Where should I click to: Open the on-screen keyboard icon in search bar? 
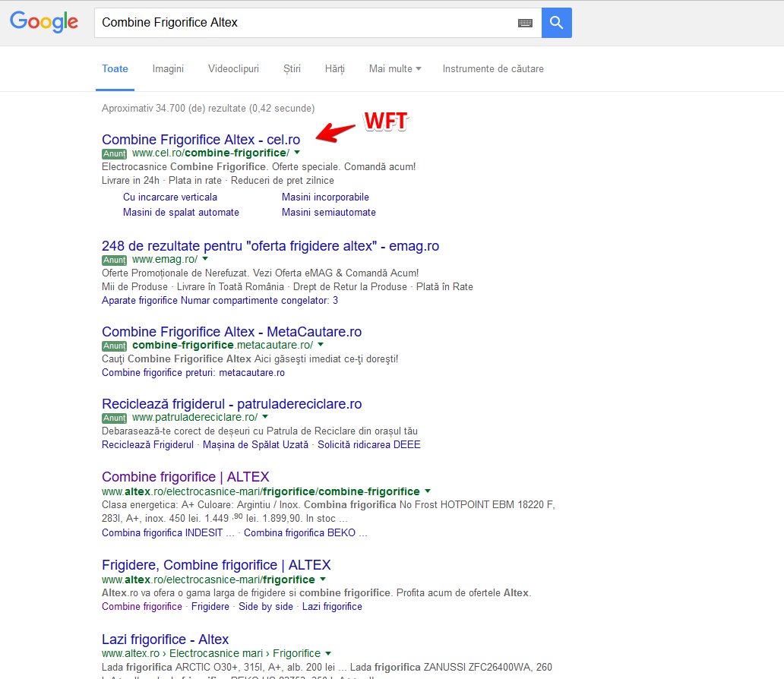tap(524, 23)
